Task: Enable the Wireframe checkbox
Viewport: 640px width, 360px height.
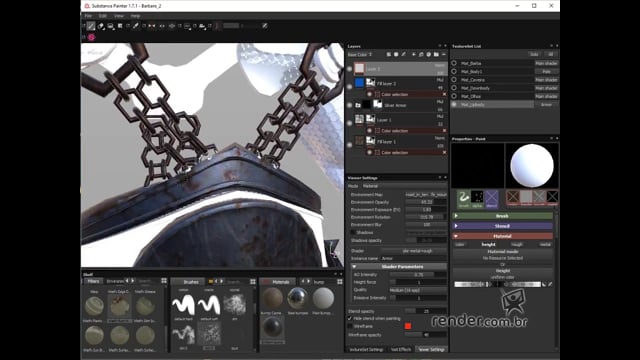Action: point(350,326)
